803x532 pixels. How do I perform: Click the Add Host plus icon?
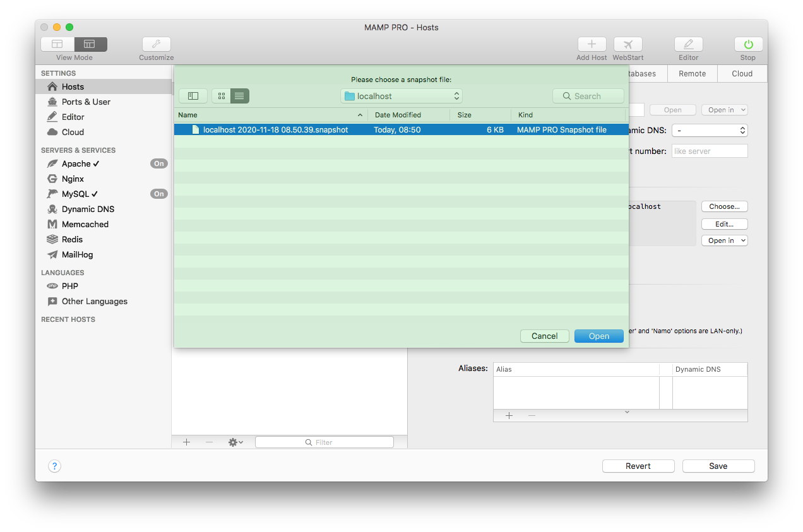pyautogui.click(x=592, y=44)
